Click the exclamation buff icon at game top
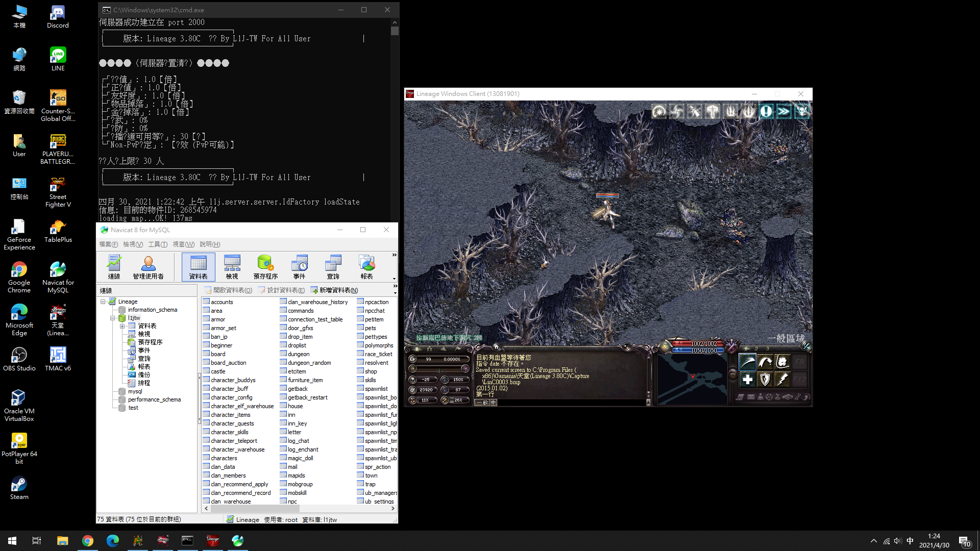Image resolution: width=980 pixels, height=551 pixels. 766,111
